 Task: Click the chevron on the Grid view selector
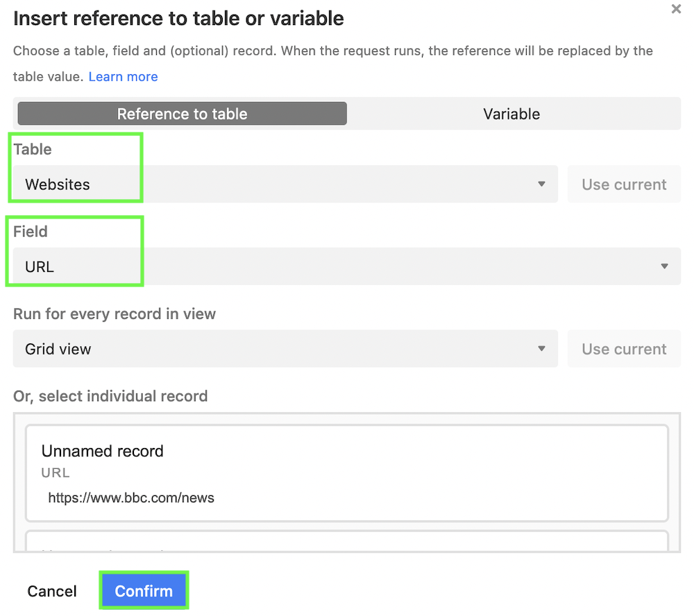[x=542, y=349]
